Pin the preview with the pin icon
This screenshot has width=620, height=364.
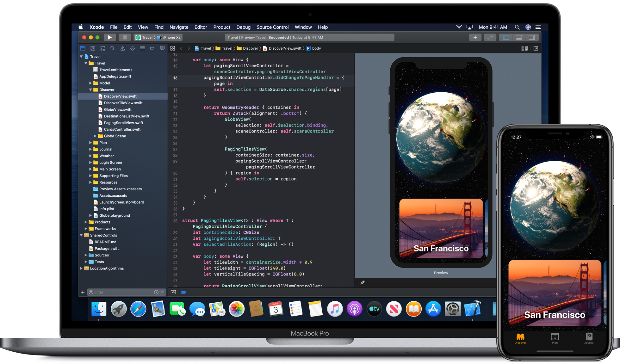coord(363,282)
